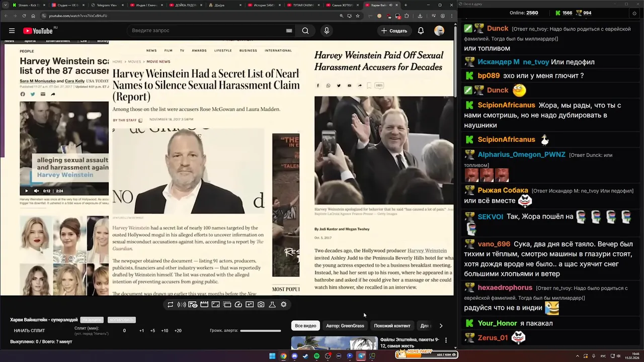644x362 pixels.
Task: Open the YouTube account avatar menu
Action: pyautogui.click(x=439, y=31)
